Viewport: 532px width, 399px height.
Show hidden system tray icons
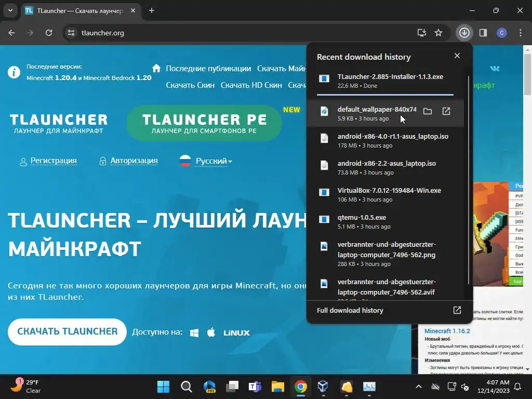pyautogui.click(x=419, y=387)
